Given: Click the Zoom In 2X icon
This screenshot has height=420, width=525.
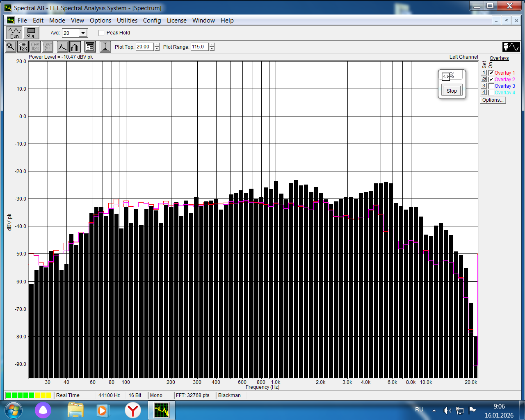Looking at the screenshot, I should 23,47.
